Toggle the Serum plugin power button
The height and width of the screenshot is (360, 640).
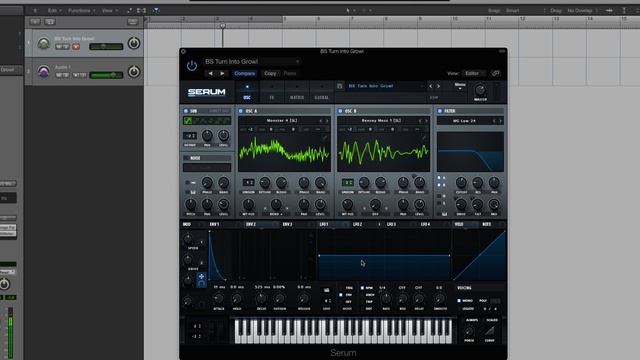(192, 65)
